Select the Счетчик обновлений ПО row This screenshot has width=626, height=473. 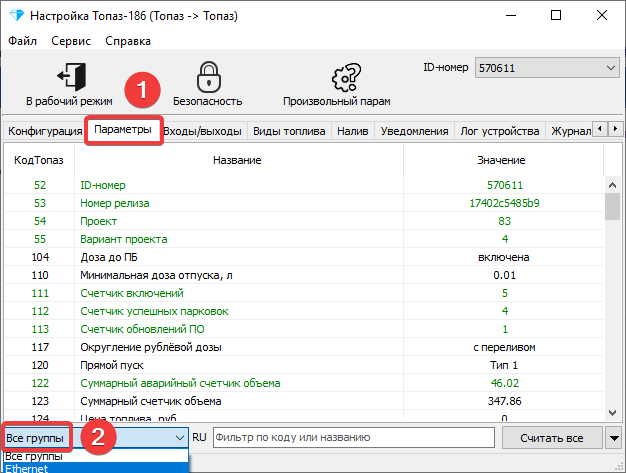304,329
